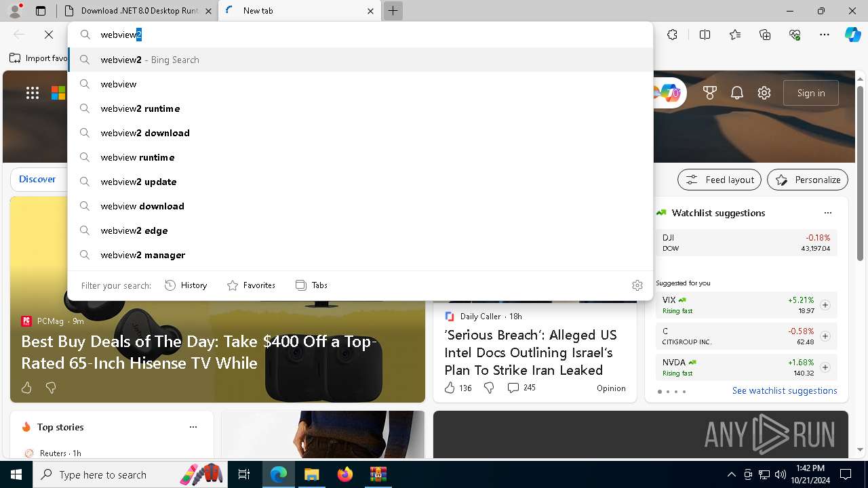This screenshot has height=488, width=868.
Task: Stop loading the page
Action: tap(49, 35)
